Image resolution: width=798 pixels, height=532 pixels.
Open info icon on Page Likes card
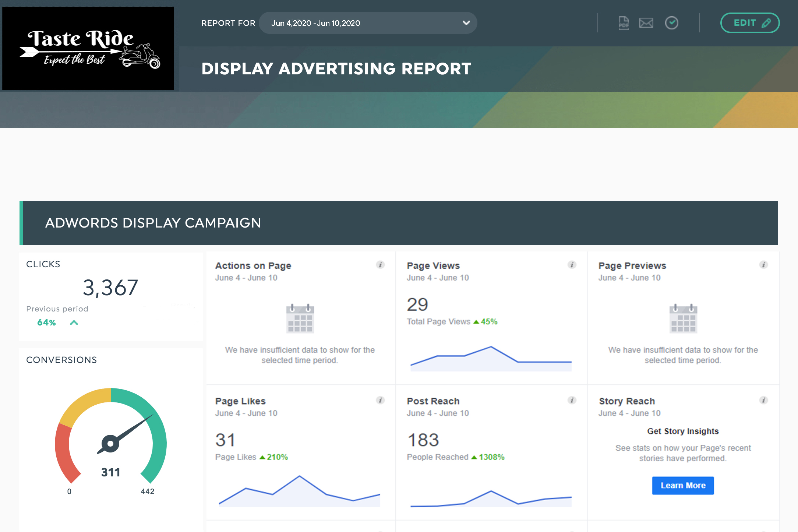(380, 400)
